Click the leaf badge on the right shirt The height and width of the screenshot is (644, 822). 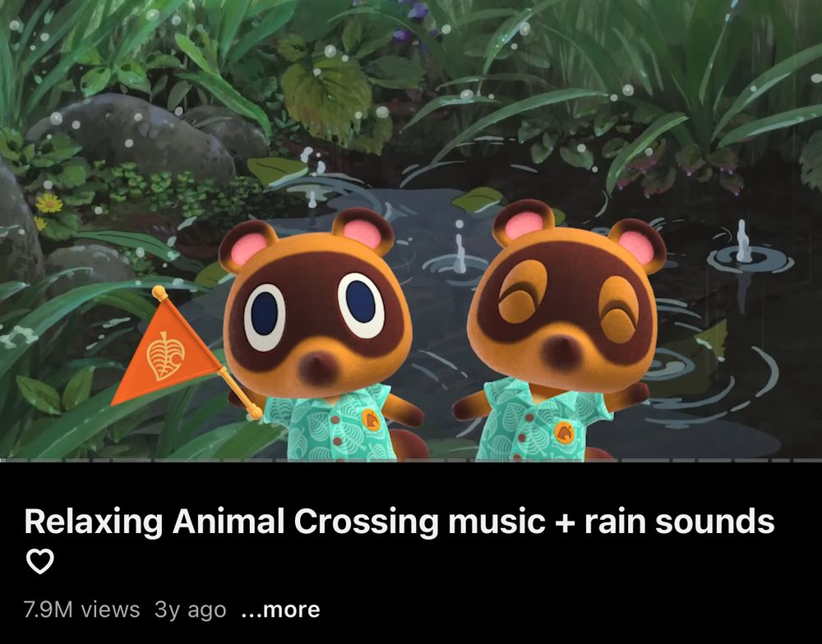564,431
